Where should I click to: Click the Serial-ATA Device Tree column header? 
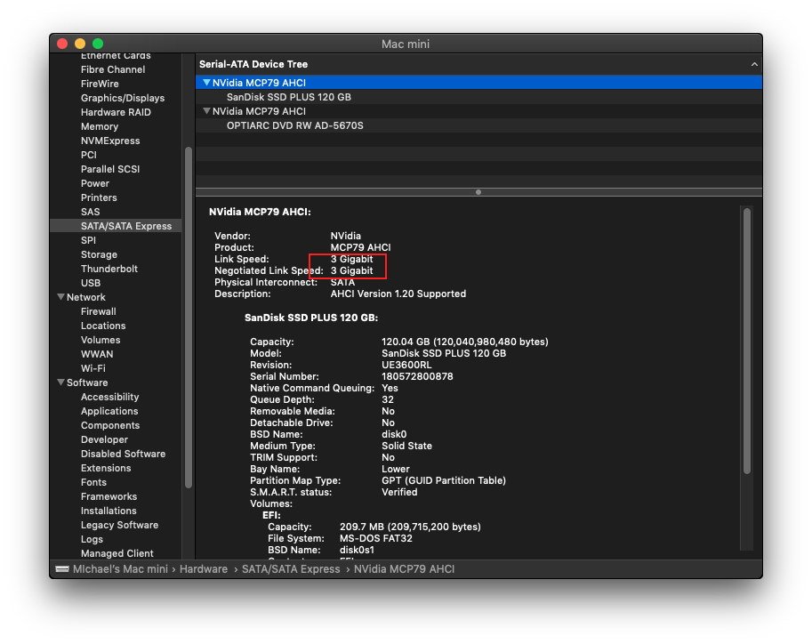(x=478, y=64)
